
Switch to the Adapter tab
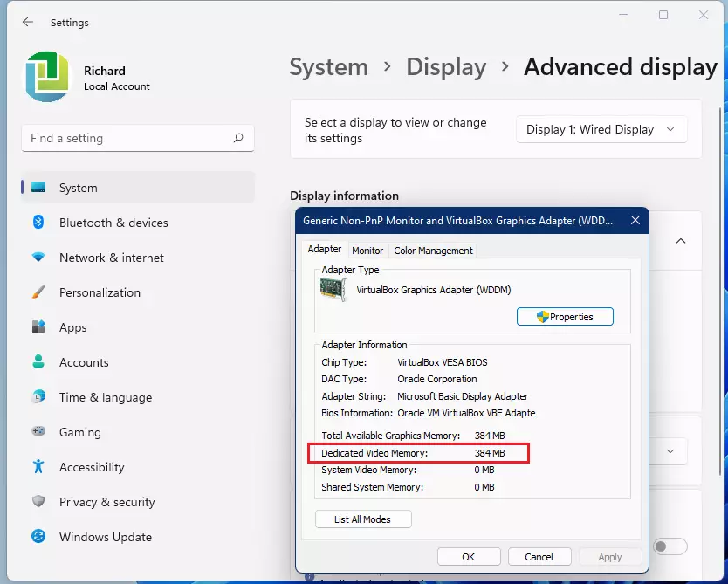point(324,250)
